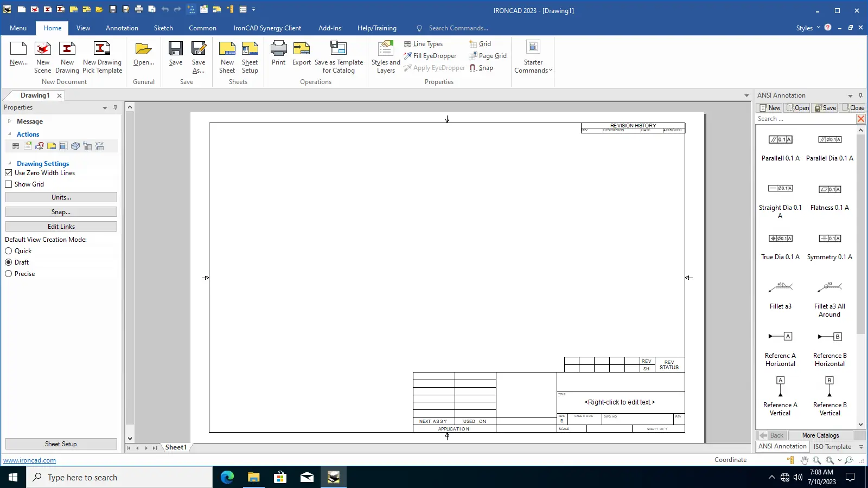The width and height of the screenshot is (868, 488).
Task: Click the Snap magnet option in ribbon
Action: (481, 68)
